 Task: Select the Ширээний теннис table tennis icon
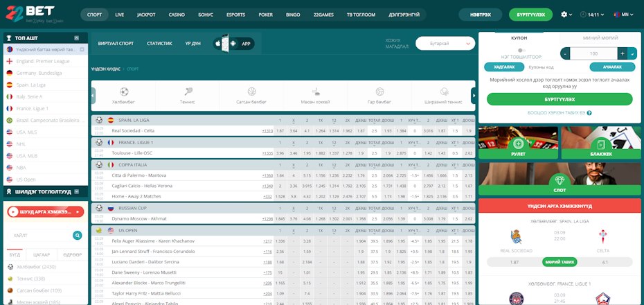444,91
